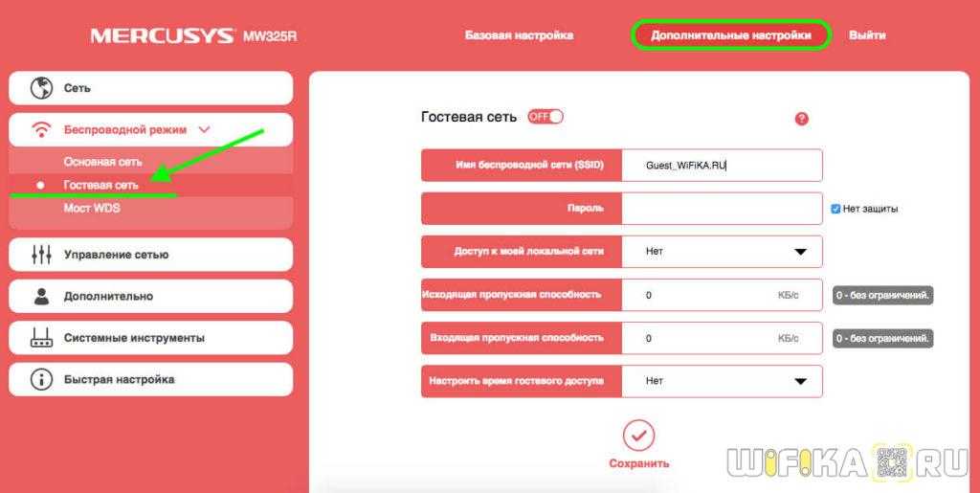
Task: Collapse the Беспроводной режим chevron
Action: 204,130
